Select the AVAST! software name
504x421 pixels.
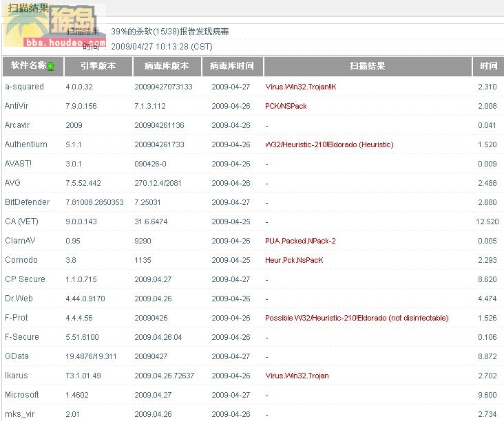tap(18, 164)
